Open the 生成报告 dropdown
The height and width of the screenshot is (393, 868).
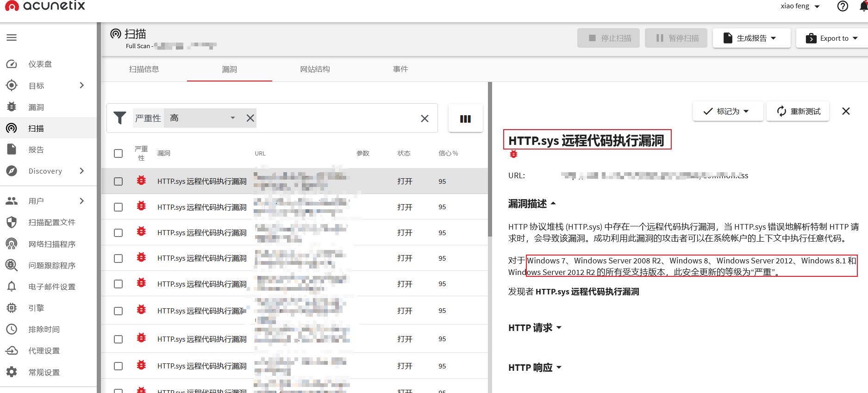point(752,38)
